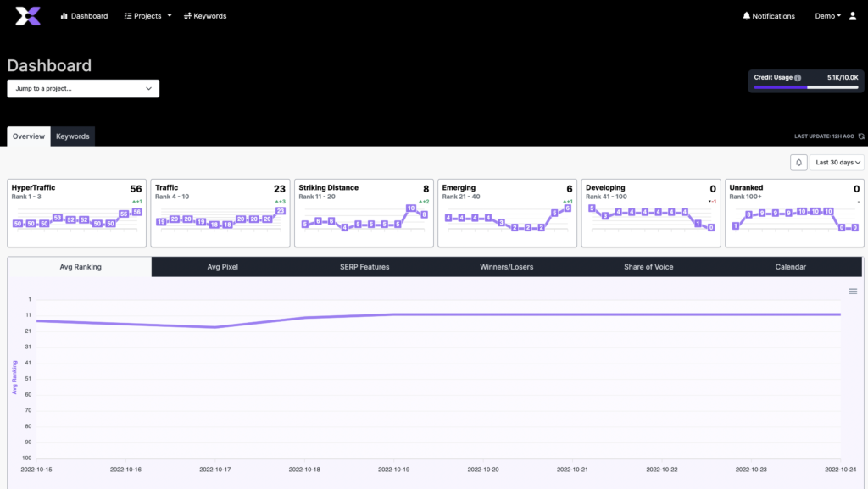
Task: Switch to the Keywords tab
Action: tap(73, 136)
